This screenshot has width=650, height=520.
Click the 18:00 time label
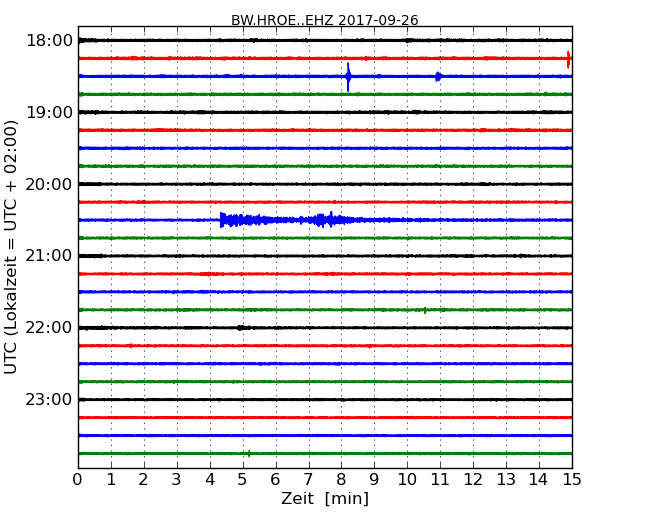pos(49,41)
